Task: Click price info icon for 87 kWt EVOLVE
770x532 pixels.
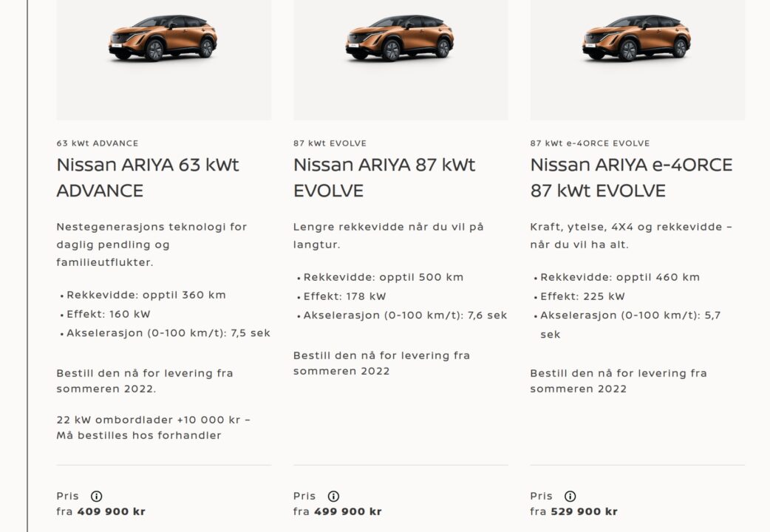Action: coord(333,497)
